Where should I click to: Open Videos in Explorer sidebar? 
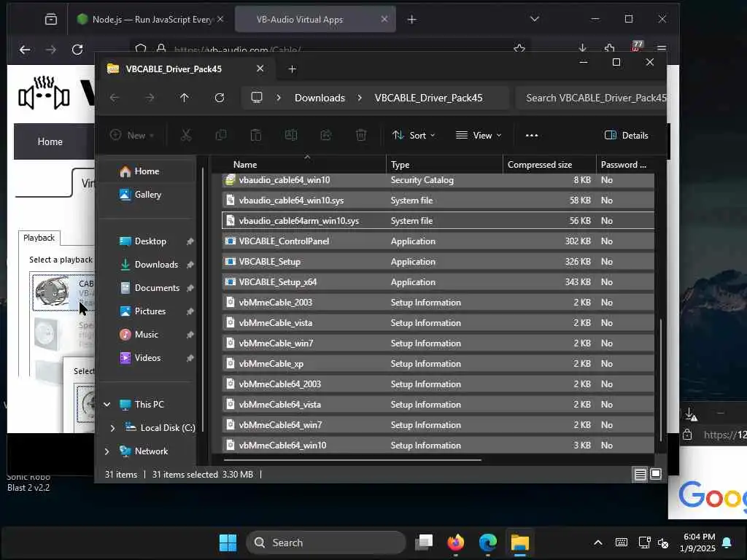tap(147, 357)
